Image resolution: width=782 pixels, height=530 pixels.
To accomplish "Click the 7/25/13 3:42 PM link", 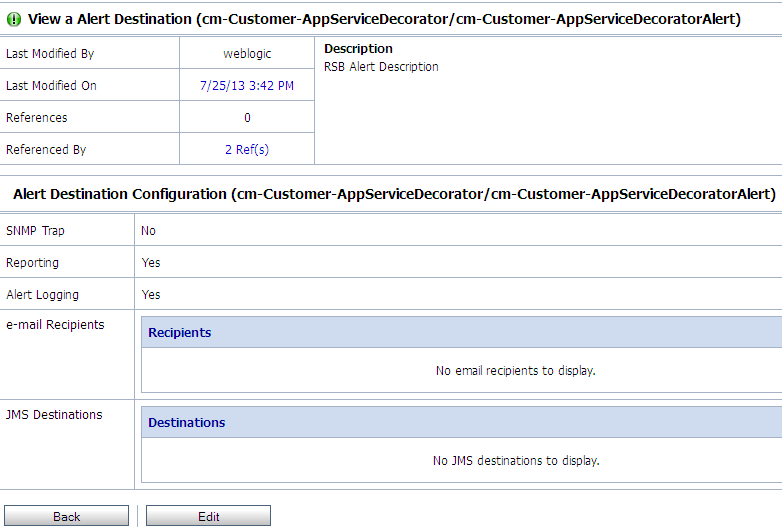I will (247, 86).
